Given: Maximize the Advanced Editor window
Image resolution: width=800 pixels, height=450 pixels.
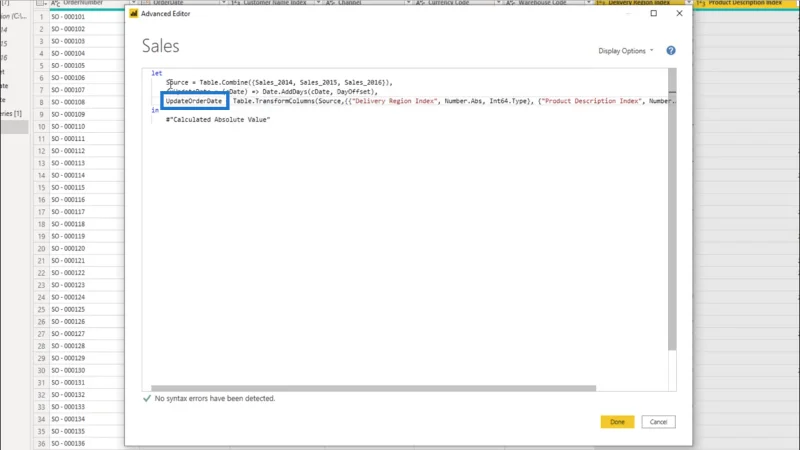Looking at the screenshot, I should pos(654,13).
